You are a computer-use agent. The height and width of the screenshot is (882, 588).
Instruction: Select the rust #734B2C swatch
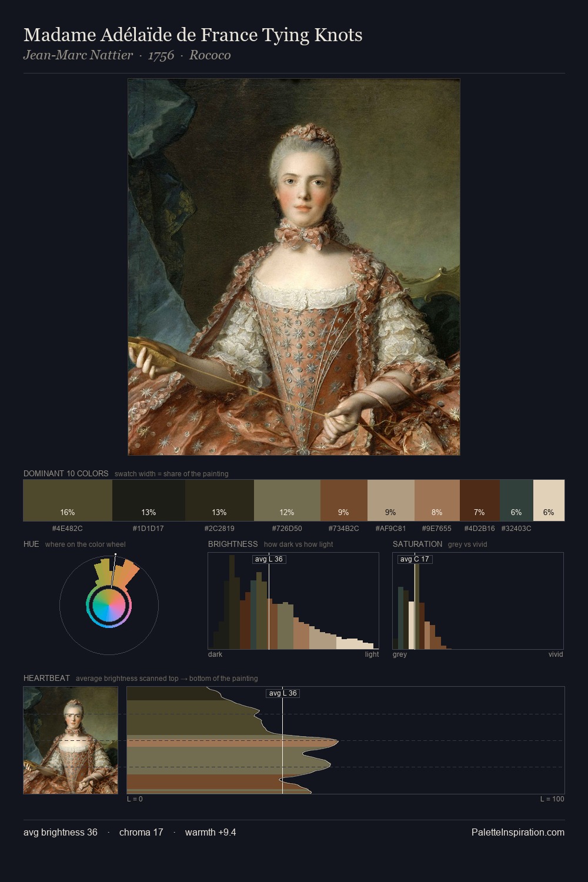click(344, 500)
